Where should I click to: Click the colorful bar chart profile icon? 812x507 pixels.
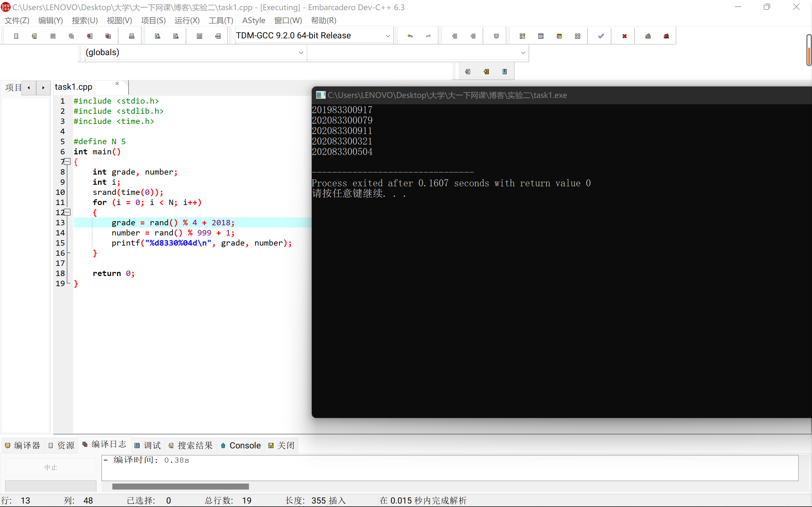648,36
